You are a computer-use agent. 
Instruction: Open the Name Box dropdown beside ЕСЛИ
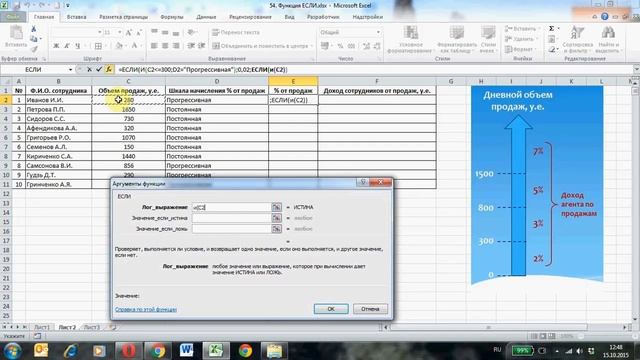70,69
